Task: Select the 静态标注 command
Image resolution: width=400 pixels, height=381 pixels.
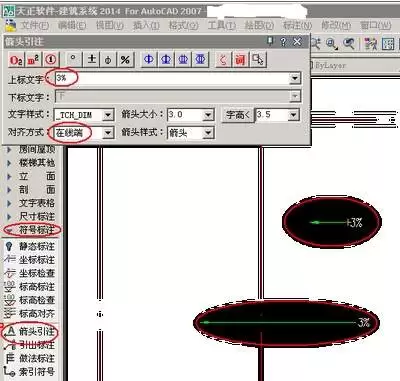Action: tap(30, 246)
